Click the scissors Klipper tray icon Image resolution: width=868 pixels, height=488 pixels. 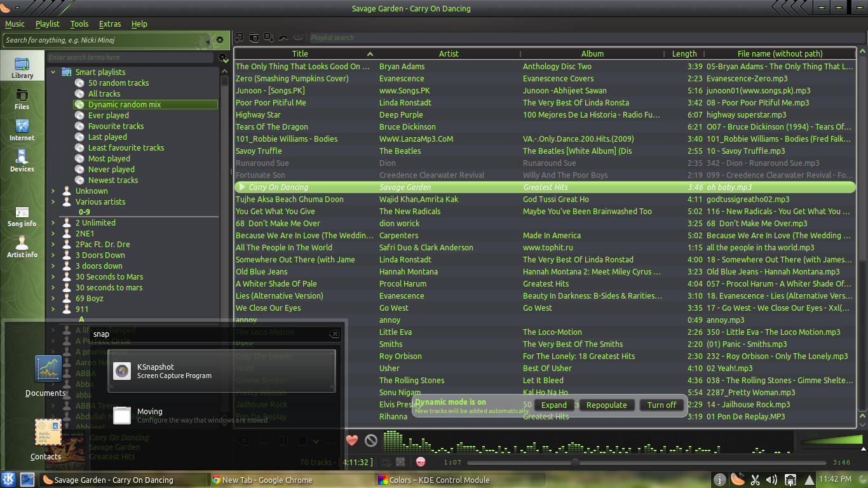point(755,480)
